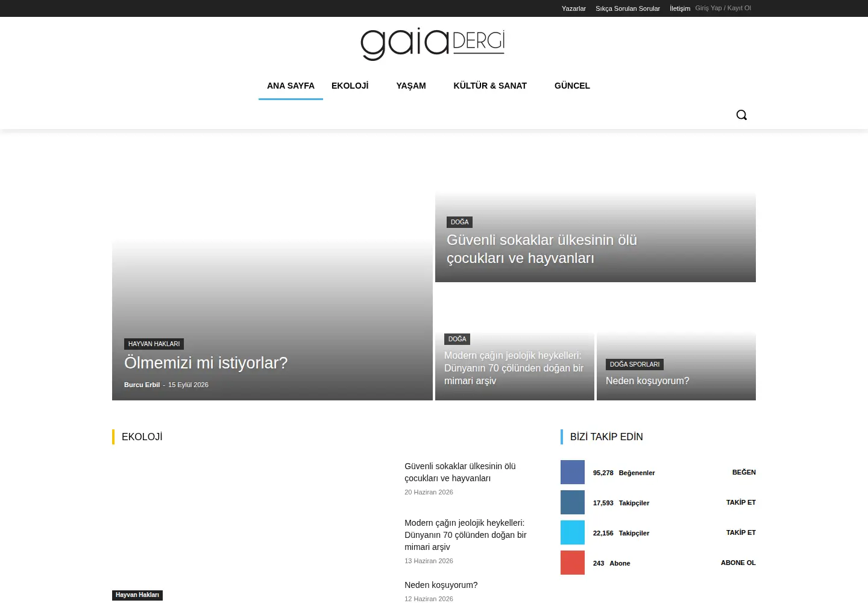The image size is (868, 603).
Task: Open the İletişim link
Action: [x=680, y=8]
